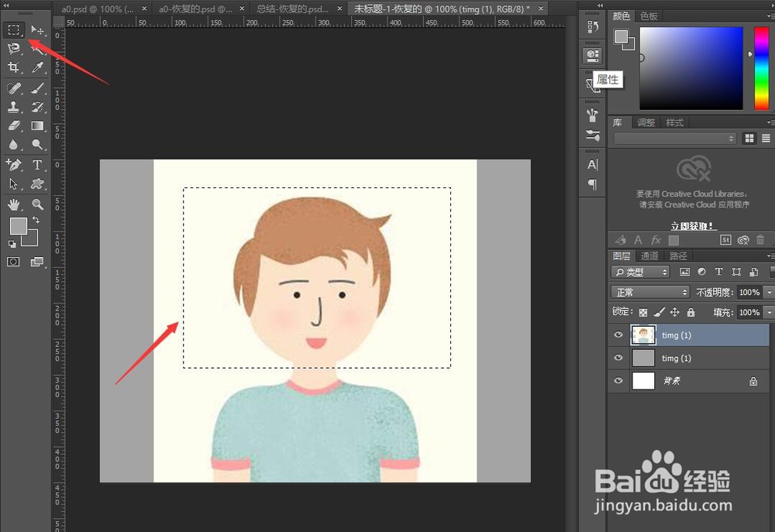The image size is (775, 532).
Task: Toggle lock all for layer
Action: [x=691, y=312]
